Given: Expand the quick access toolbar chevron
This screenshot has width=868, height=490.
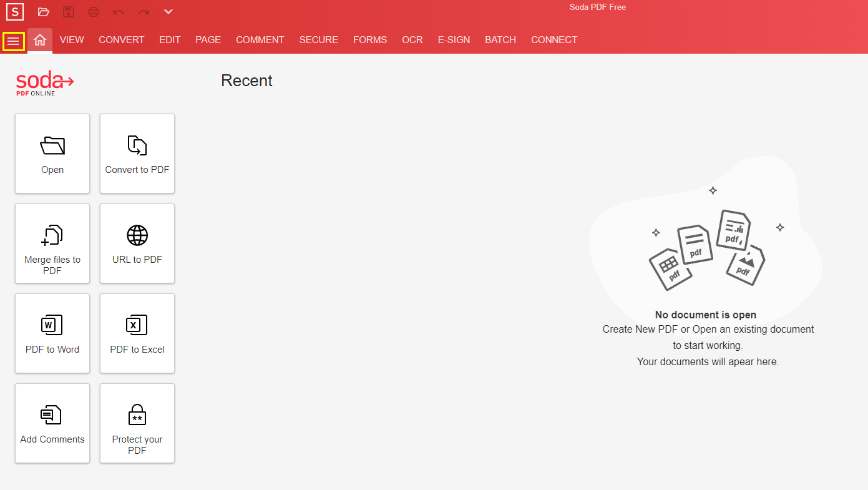Looking at the screenshot, I should coord(167,11).
